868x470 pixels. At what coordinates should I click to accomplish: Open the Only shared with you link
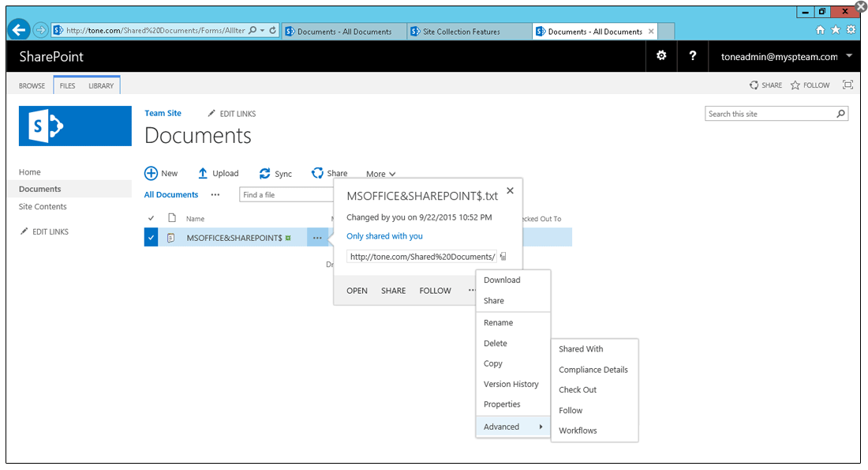pos(384,236)
